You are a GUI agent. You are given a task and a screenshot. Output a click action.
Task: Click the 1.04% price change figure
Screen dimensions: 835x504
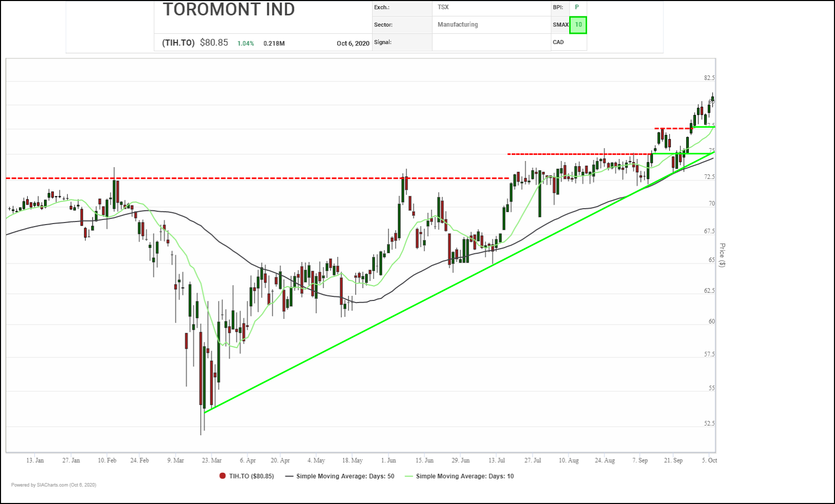click(x=245, y=44)
